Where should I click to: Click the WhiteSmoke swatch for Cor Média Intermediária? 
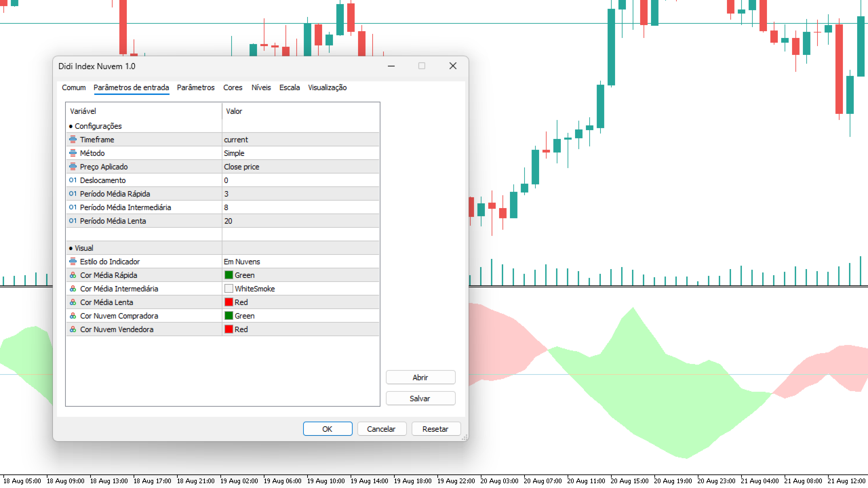[x=229, y=289]
